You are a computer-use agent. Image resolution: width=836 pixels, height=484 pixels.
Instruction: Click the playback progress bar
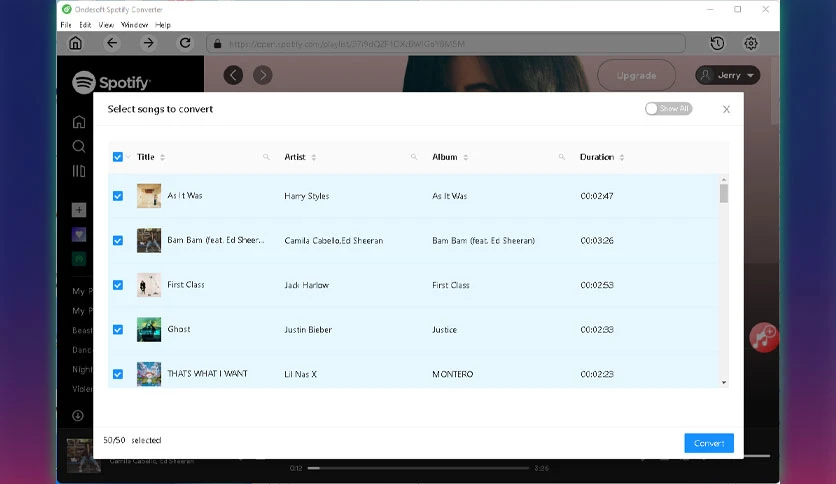[x=419, y=468]
